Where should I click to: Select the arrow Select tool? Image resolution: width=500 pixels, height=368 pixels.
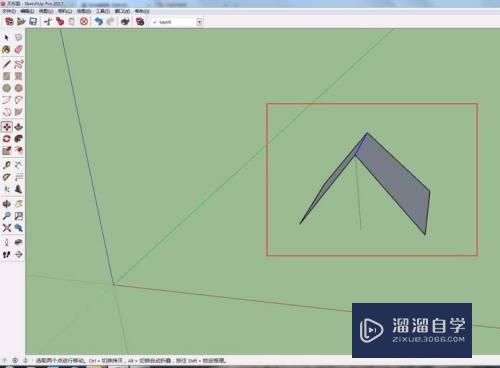tap(6, 37)
